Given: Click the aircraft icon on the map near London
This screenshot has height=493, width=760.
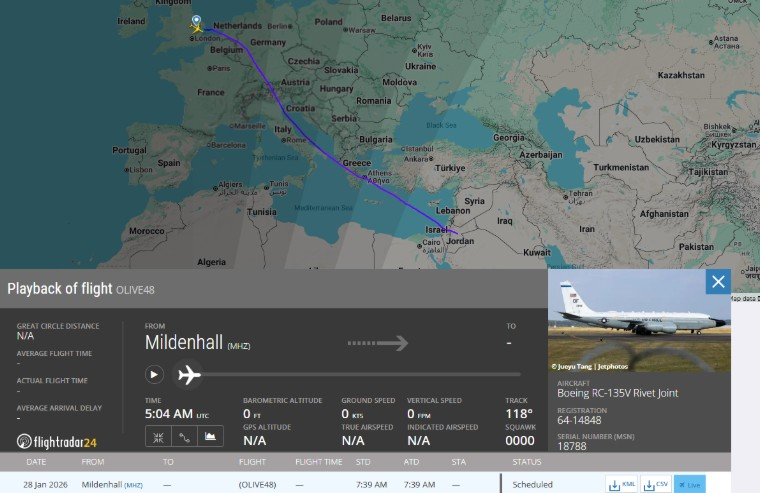Looking at the screenshot, I should pyautogui.click(x=197, y=28).
